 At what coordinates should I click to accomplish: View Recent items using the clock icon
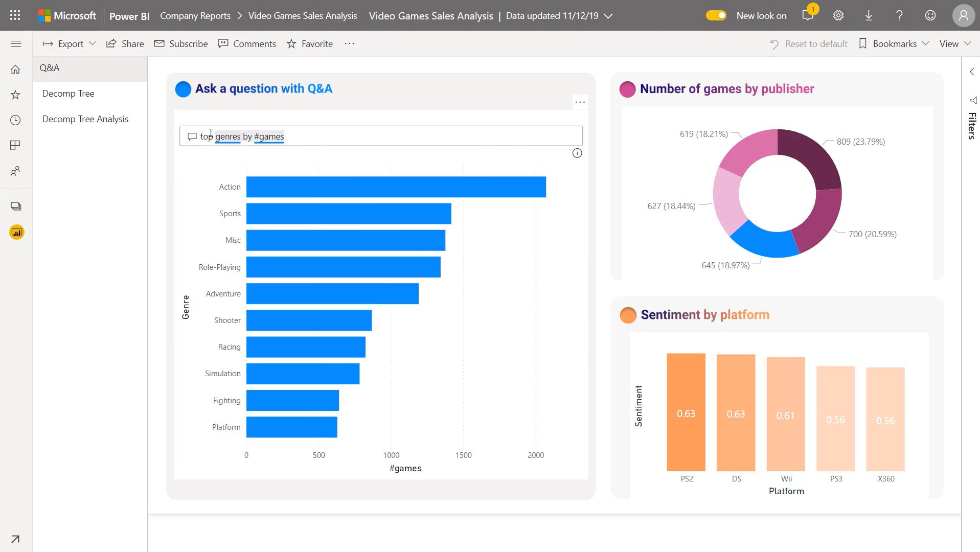15,120
